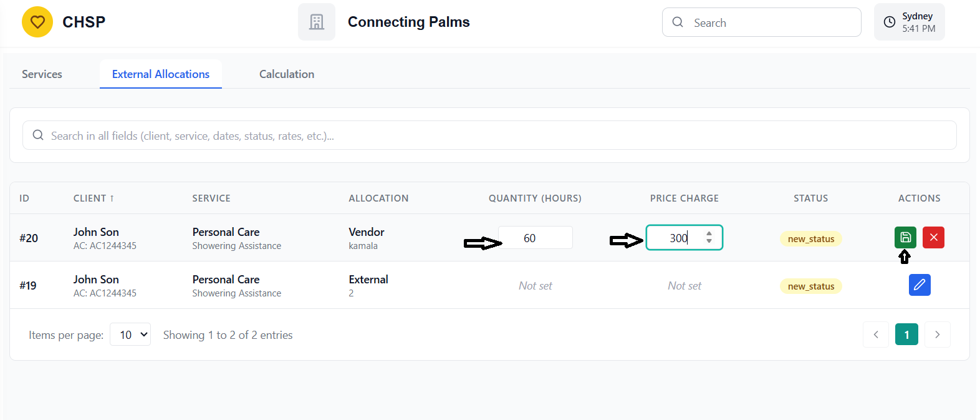Viewport: 980px width, 420px height.
Task: Select the External Allocations tab
Action: point(161,74)
